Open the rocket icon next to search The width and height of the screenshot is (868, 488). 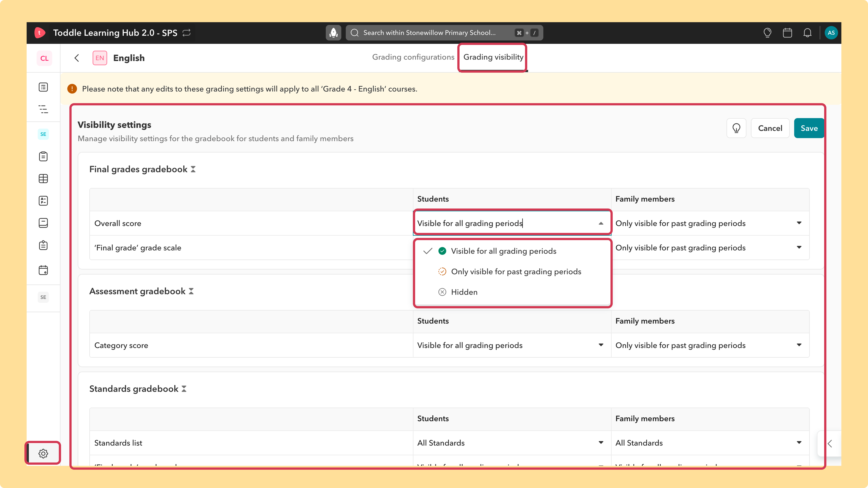(333, 33)
